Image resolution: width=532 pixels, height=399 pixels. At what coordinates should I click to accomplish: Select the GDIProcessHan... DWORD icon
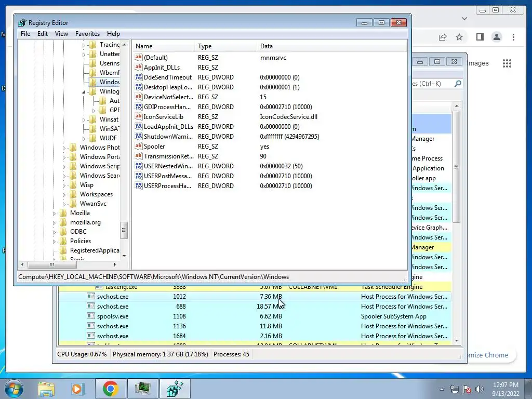138,107
